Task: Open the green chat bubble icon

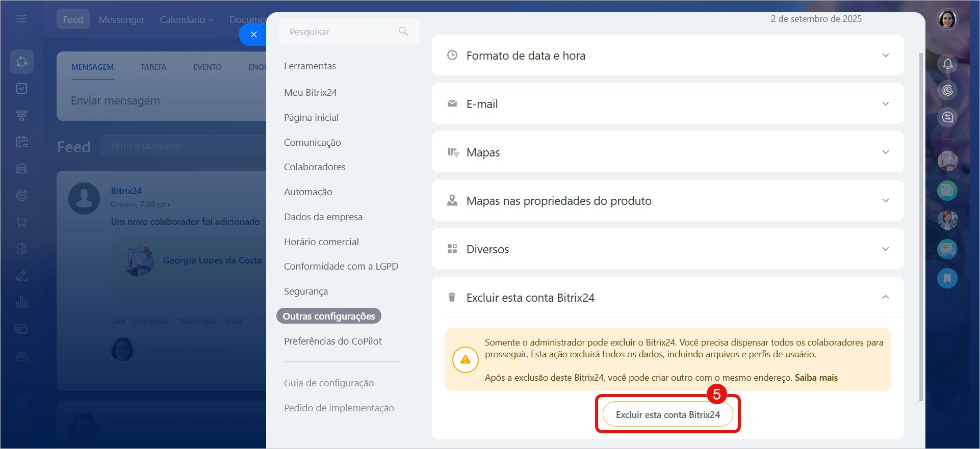Action: (x=947, y=249)
